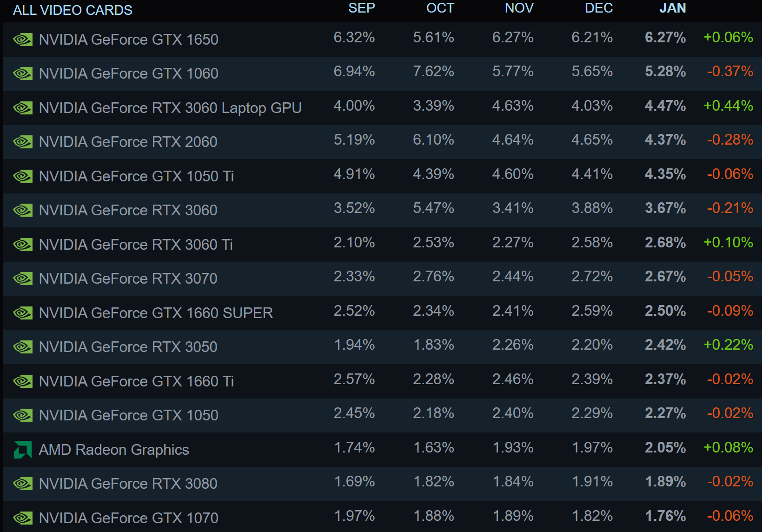Select the JAN column header
Image resolution: width=762 pixels, height=532 pixels.
coord(672,8)
